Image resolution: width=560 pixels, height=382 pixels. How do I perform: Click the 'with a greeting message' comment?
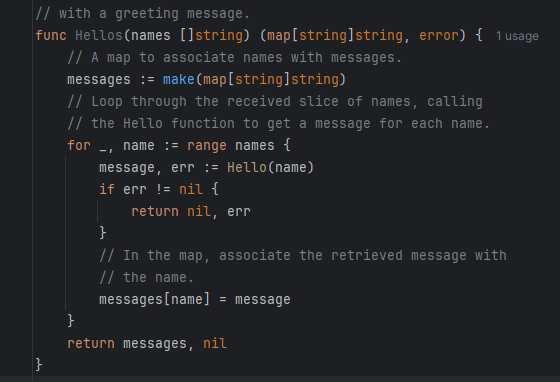coord(142,14)
